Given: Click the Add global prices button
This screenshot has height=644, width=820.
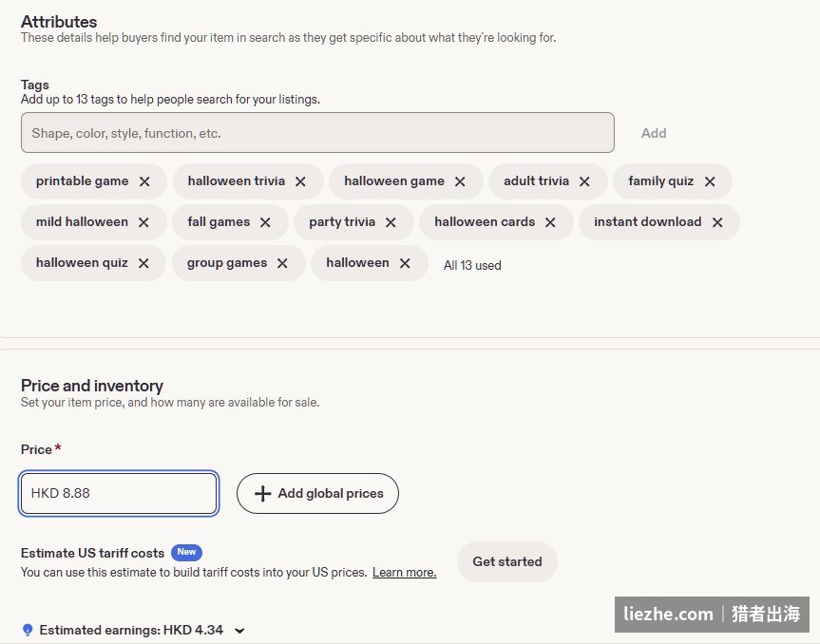Looking at the screenshot, I should 317,494.
